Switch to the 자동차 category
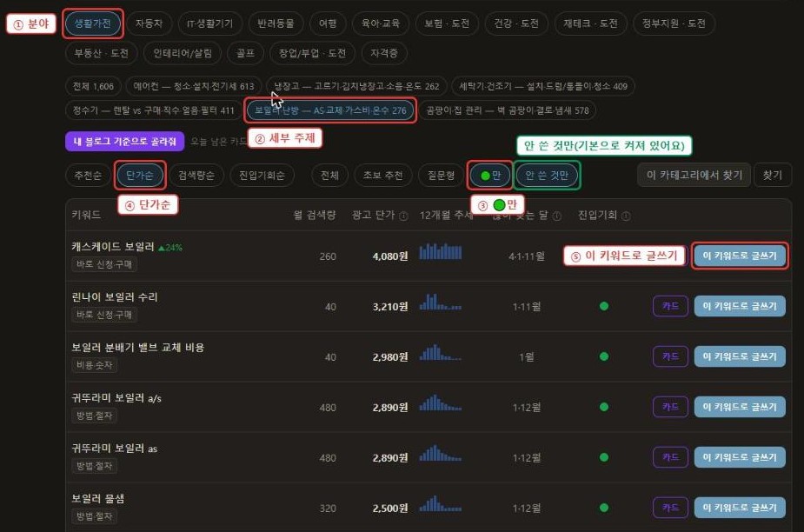This screenshot has height=532, width=804. [149, 23]
